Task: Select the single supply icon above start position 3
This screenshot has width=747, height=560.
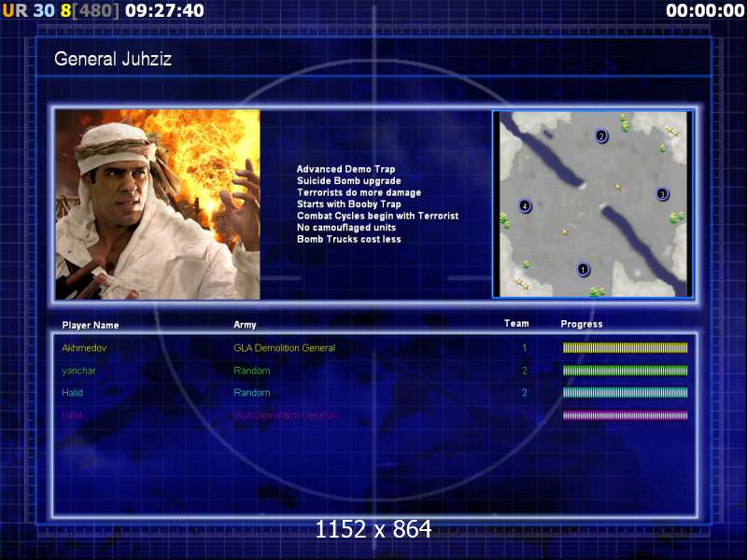Action: click(662, 148)
